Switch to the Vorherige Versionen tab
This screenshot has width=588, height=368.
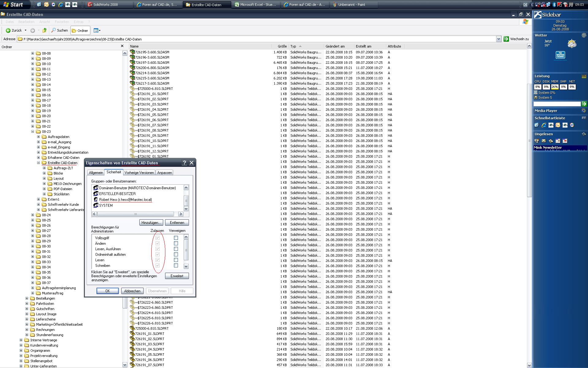[139, 173]
